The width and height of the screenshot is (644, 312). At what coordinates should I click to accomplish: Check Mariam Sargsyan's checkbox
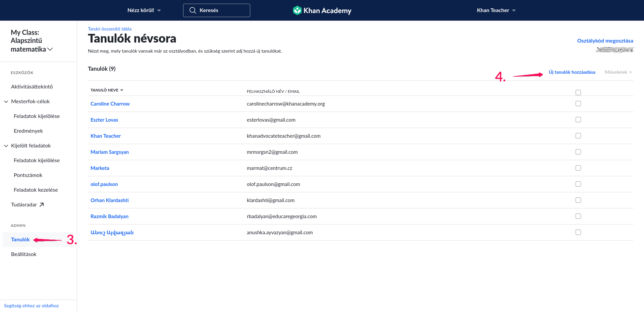click(578, 152)
